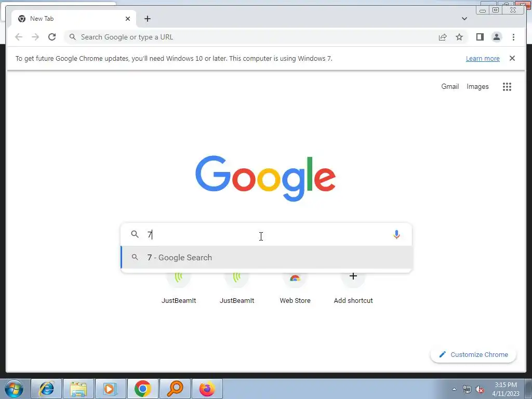Image resolution: width=532 pixels, height=399 pixels.
Task: Click the magnifier icon in the Google search box
Action: click(135, 234)
